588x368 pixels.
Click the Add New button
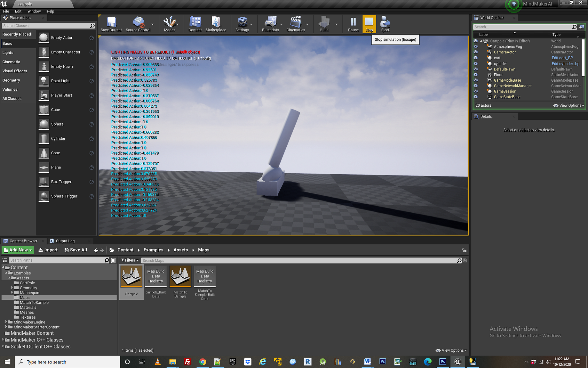tap(18, 250)
